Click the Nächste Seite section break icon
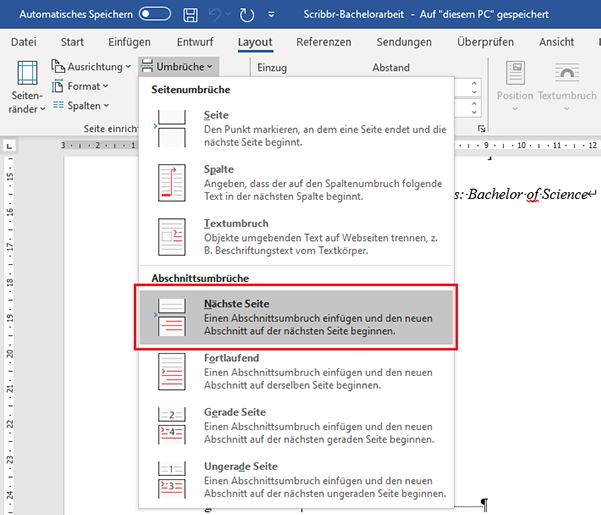The width and height of the screenshot is (601, 515). 171,317
